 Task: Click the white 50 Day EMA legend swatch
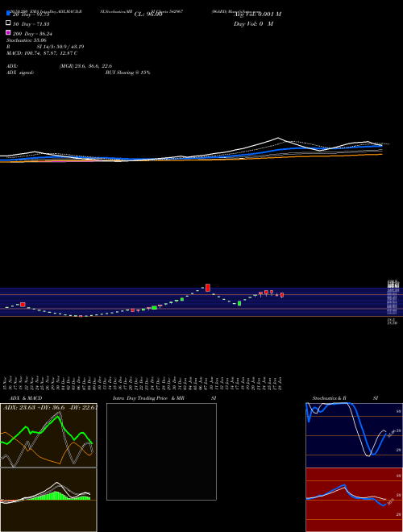pyautogui.click(x=8, y=23)
